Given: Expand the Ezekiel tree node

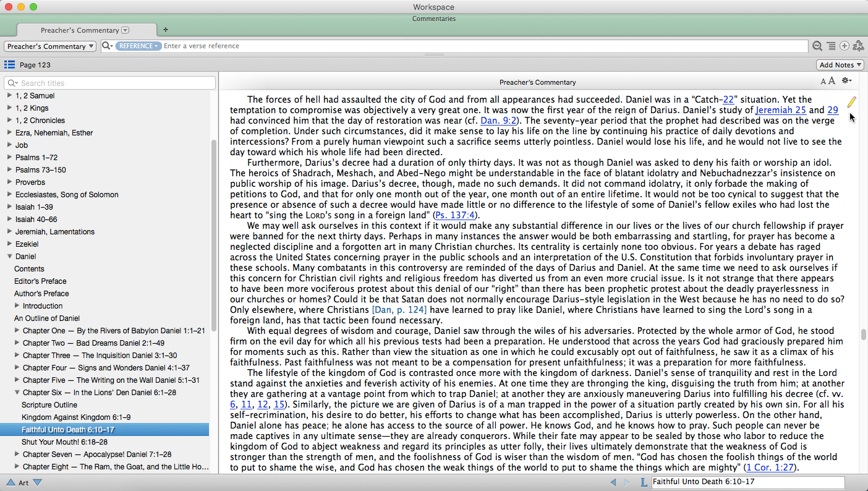Looking at the screenshot, I should (x=9, y=244).
